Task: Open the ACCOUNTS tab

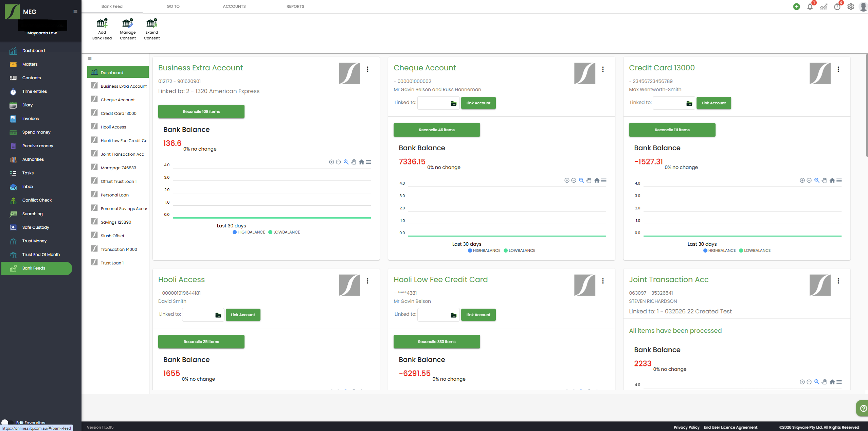Action: (234, 6)
